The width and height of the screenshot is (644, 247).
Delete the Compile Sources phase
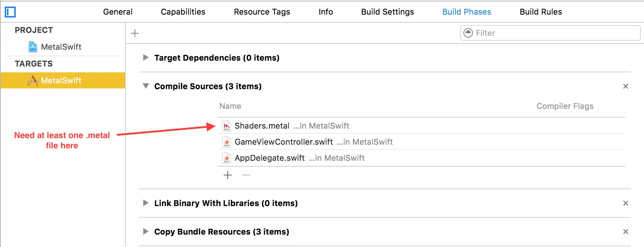[x=625, y=86]
